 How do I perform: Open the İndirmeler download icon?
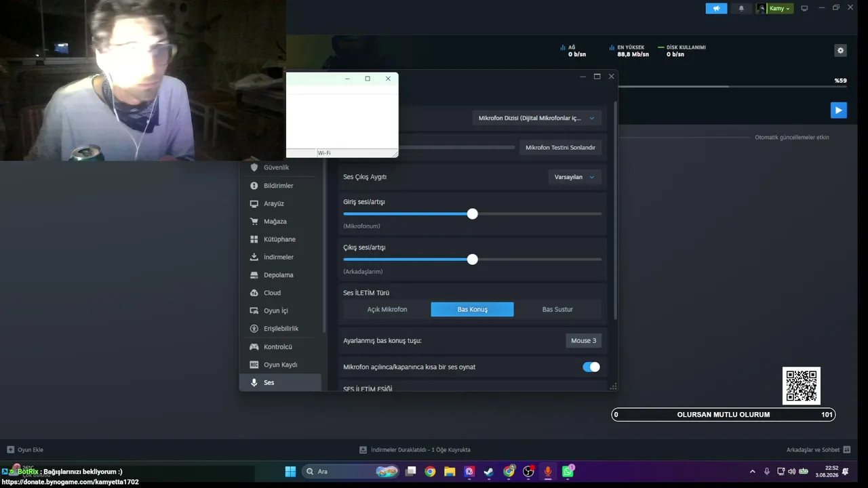click(254, 257)
